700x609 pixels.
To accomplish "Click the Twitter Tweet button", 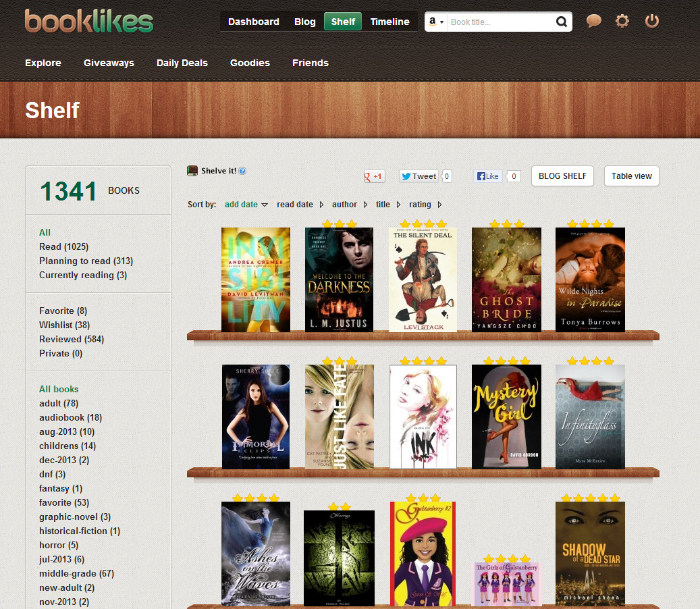I will tap(419, 176).
